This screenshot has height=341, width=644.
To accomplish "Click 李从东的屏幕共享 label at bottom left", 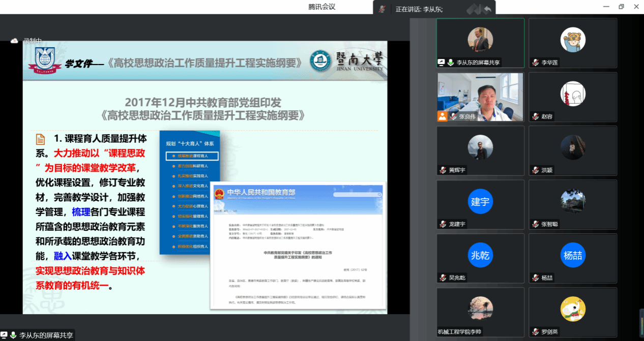I will (46, 335).
